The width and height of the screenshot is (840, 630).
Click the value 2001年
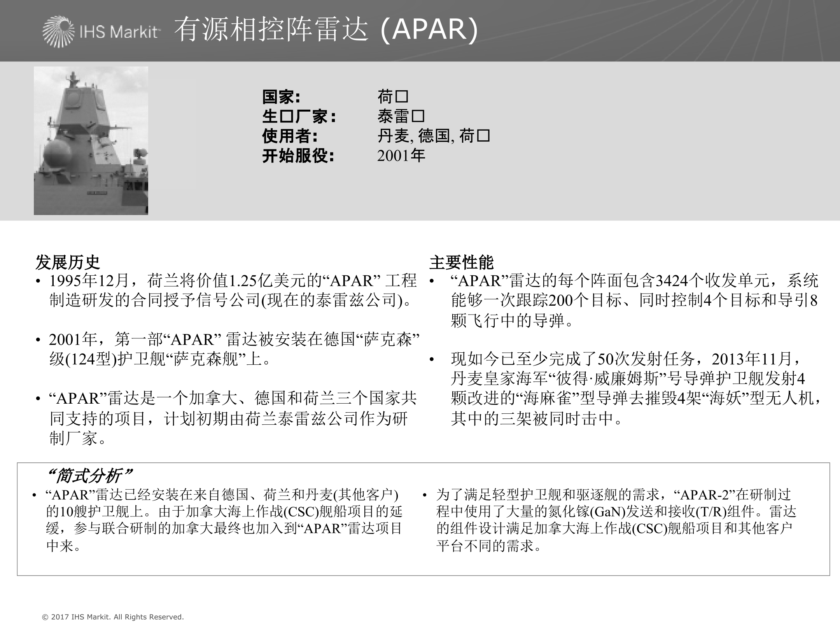tap(401, 156)
